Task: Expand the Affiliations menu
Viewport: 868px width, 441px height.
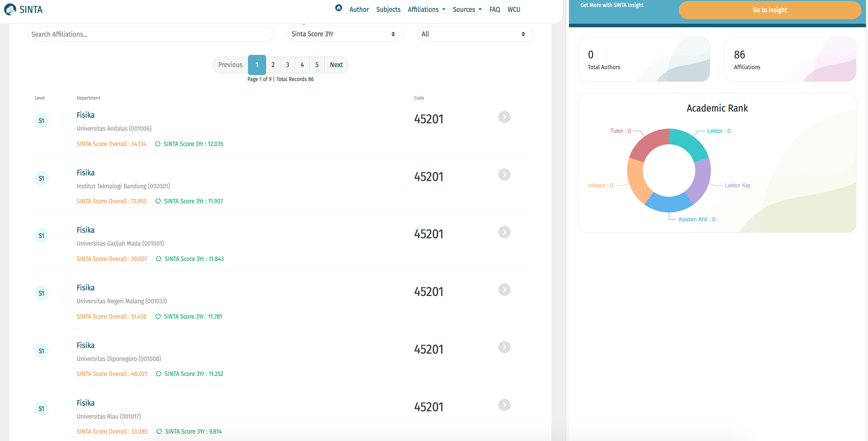Action: coord(427,9)
